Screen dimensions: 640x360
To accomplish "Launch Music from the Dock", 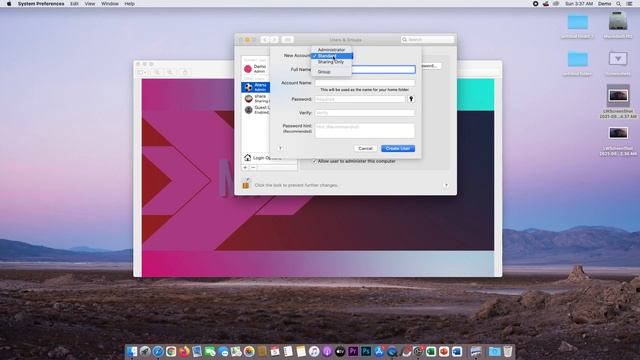I will point(314,351).
